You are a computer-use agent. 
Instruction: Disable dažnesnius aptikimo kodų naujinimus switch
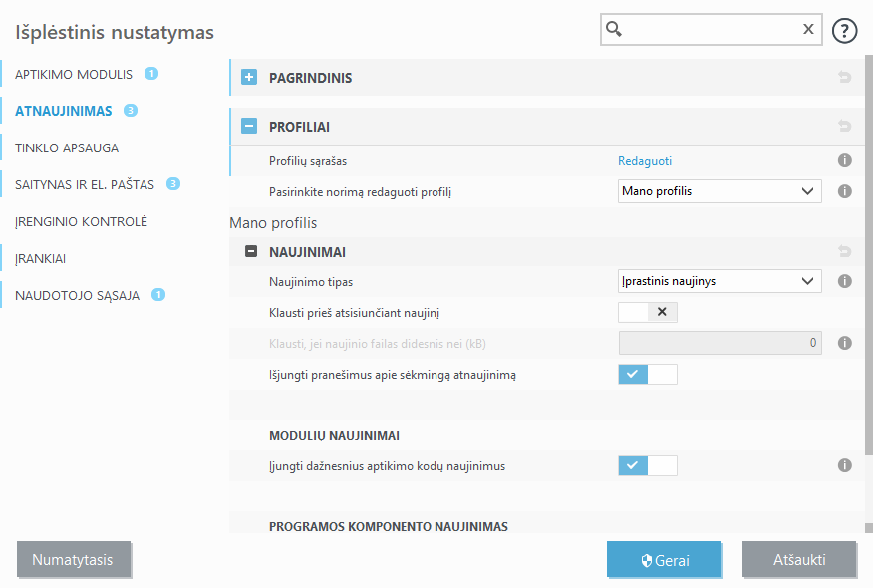click(648, 465)
